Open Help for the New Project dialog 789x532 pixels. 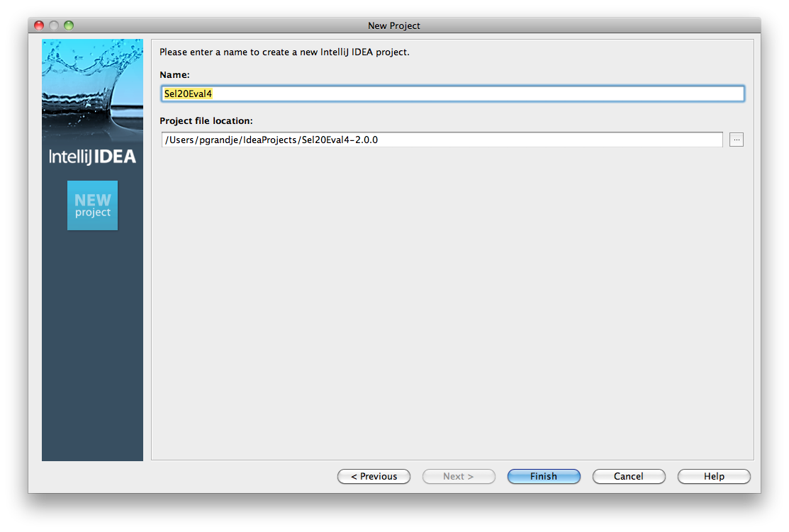(714, 476)
